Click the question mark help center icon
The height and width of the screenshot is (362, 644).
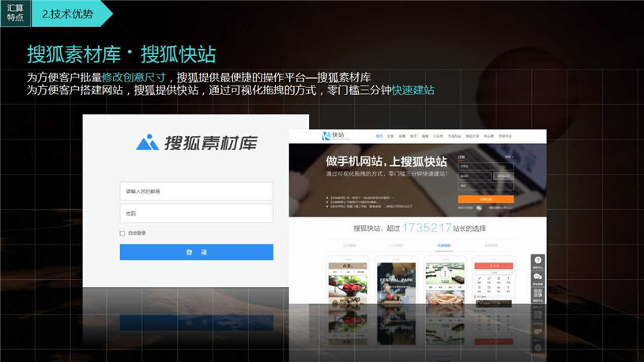click(537, 262)
